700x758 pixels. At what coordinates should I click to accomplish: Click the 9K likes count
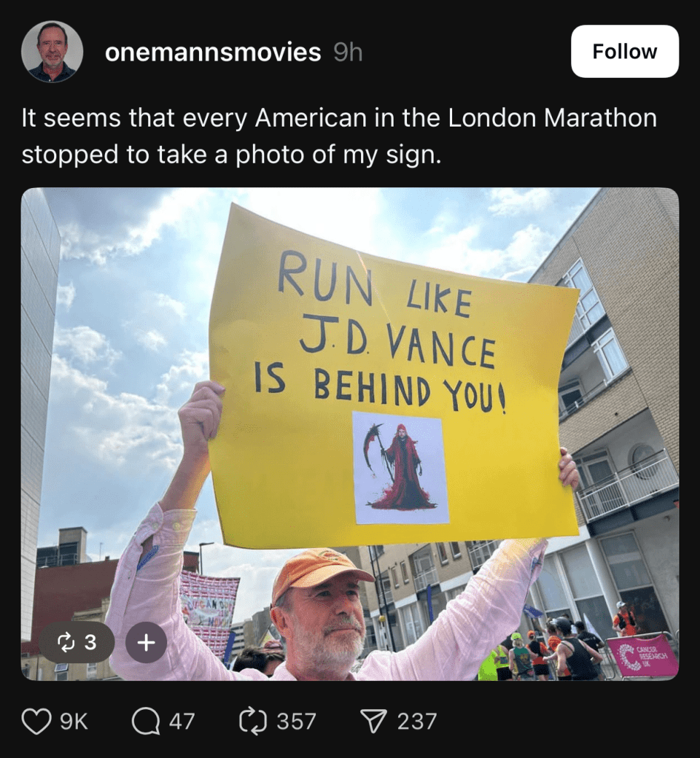pos(74,721)
